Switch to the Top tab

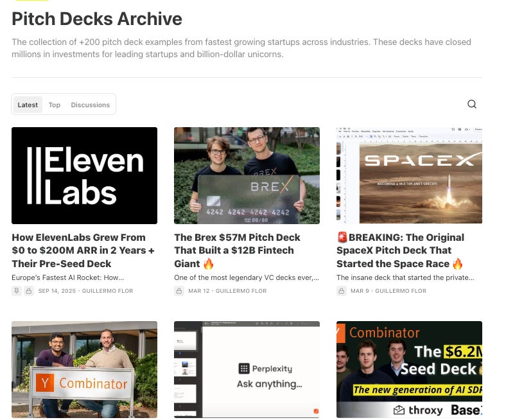point(55,105)
